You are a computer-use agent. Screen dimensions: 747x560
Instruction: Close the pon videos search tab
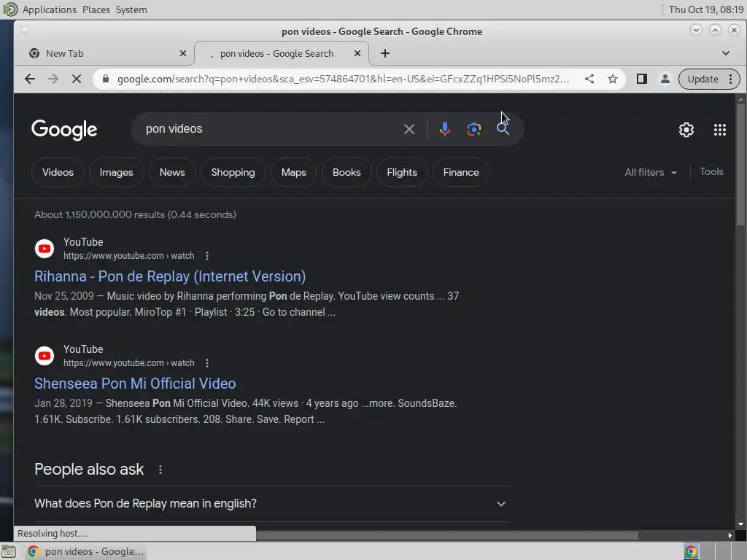pos(357,53)
